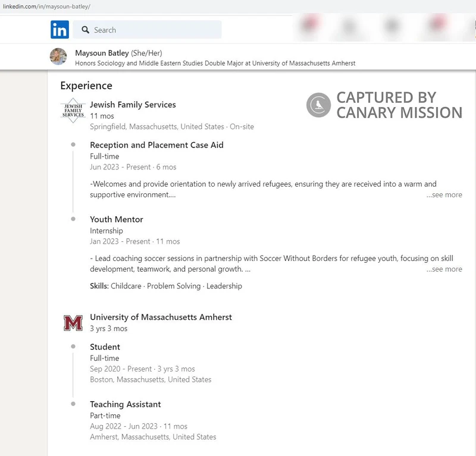Click the Youth Mentor position title

115,219
